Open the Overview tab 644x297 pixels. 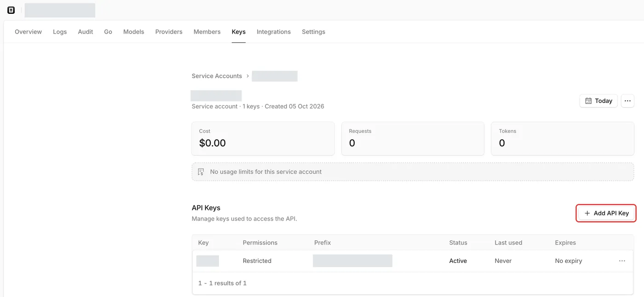[28, 32]
